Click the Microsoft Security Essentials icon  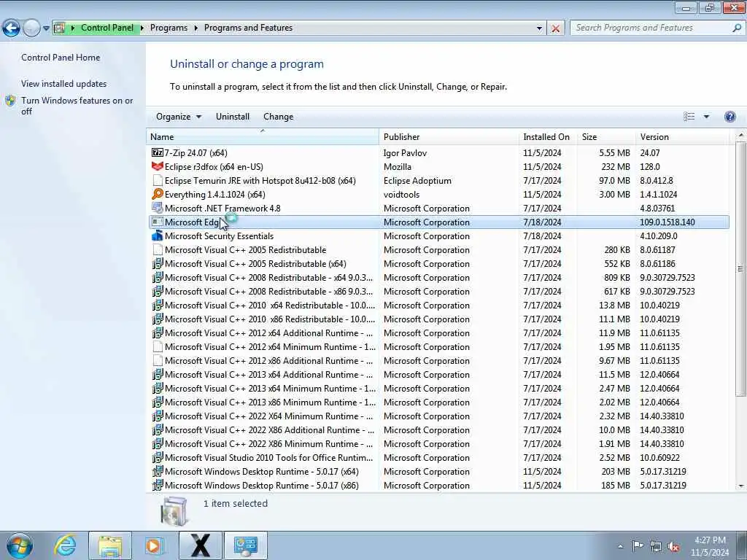tap(158, 236)
